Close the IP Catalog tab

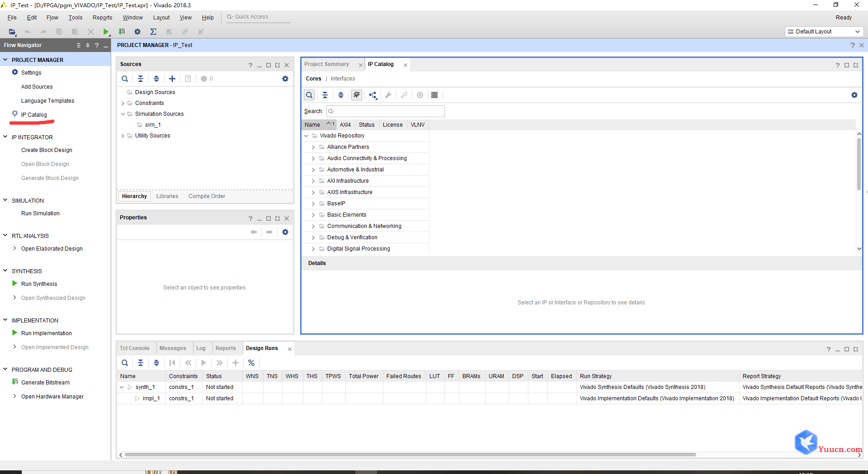406,65
